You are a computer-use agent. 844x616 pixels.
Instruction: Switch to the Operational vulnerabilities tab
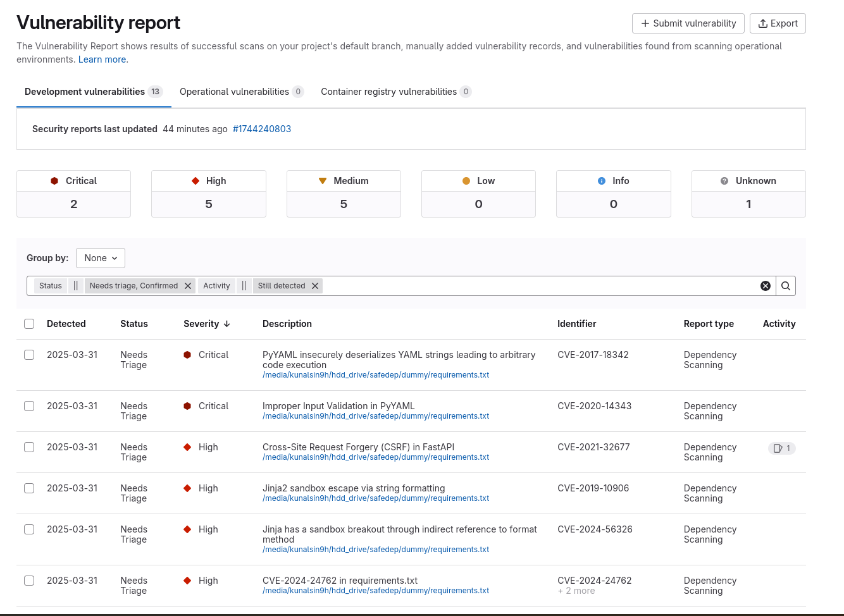[233, 91]
